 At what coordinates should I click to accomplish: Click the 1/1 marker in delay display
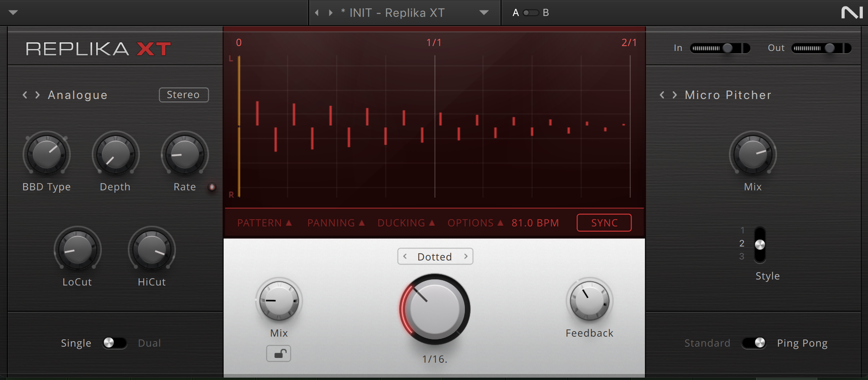(x=434, y=42)
